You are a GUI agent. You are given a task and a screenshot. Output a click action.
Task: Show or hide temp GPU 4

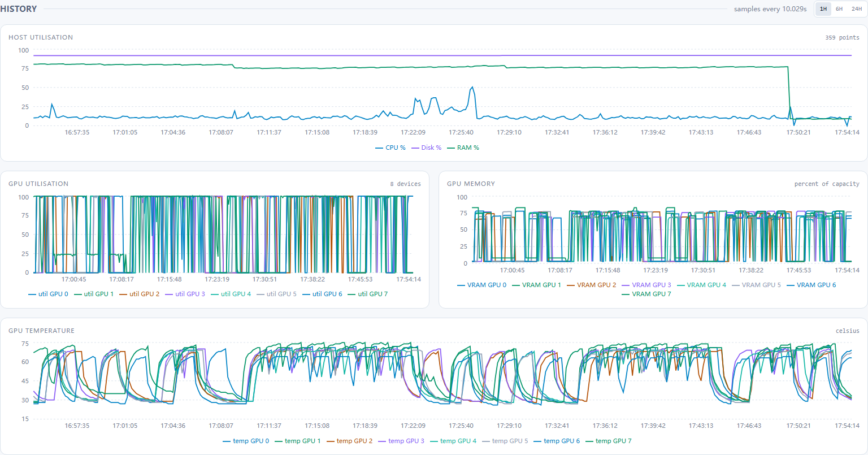pyautogui.click(x=453, y=441)
